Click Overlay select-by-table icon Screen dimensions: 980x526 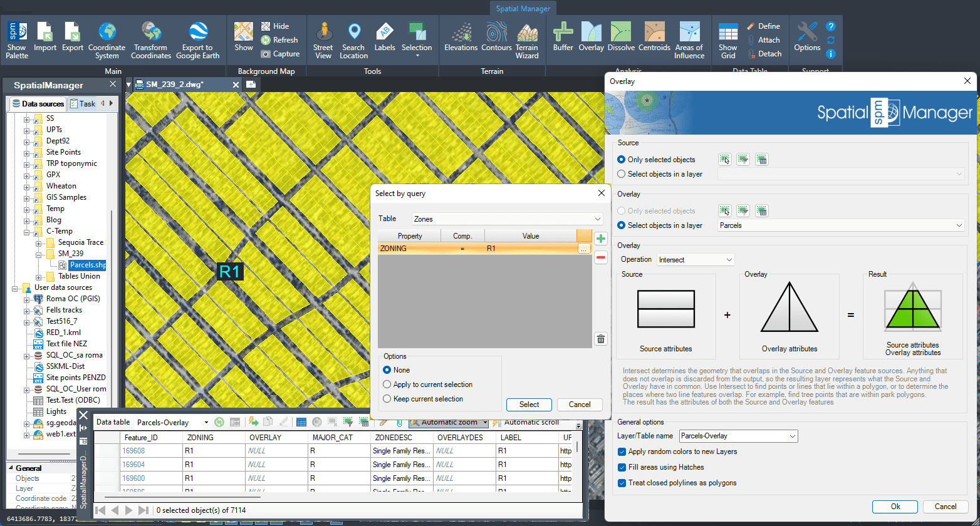pyautogui.click(x=762, y=211)
